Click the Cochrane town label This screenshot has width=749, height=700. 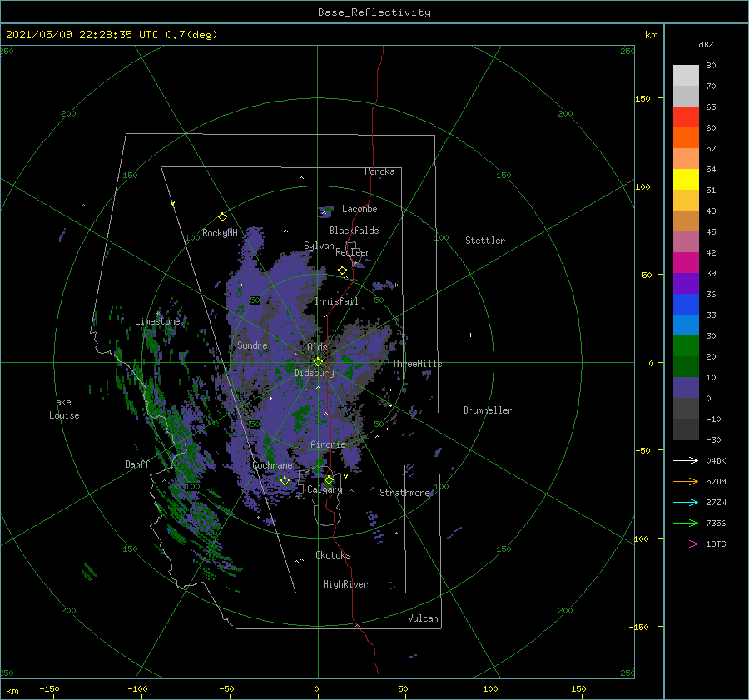(272, 465)
